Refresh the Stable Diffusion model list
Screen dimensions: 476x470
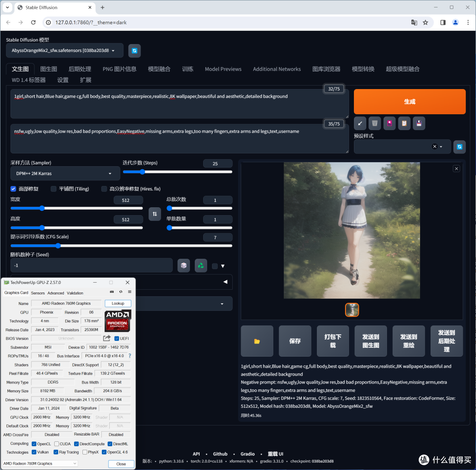point(134,51)
